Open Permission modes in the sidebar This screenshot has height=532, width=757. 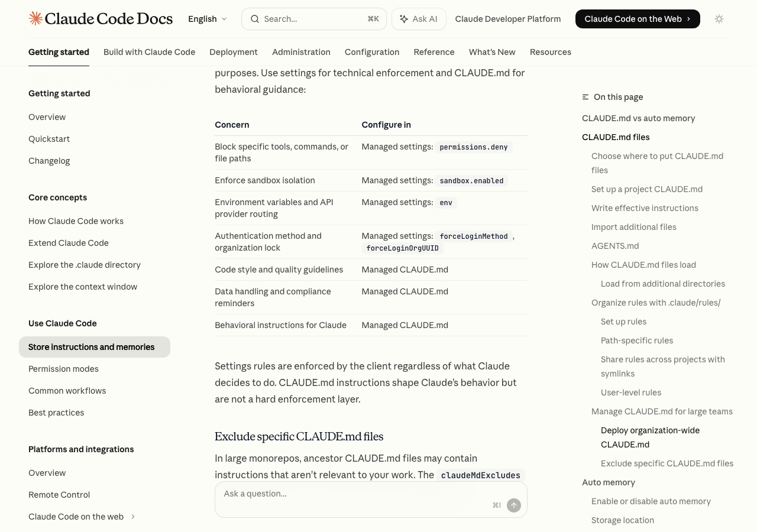tap(63, 369)
